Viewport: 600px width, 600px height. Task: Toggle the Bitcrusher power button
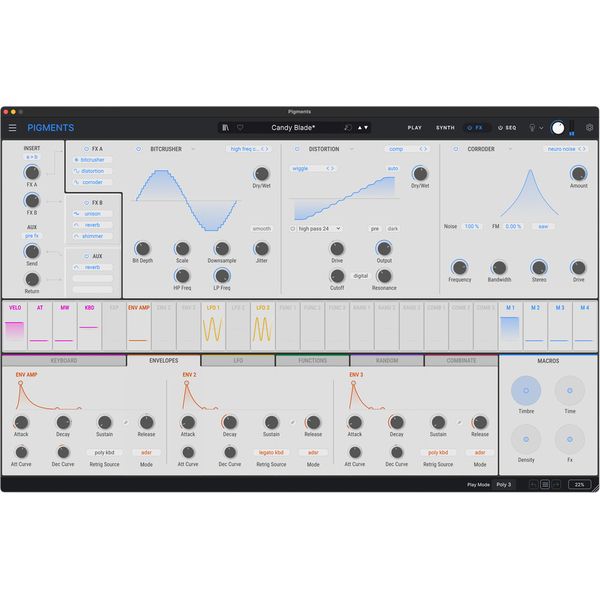tap(138, 149)
